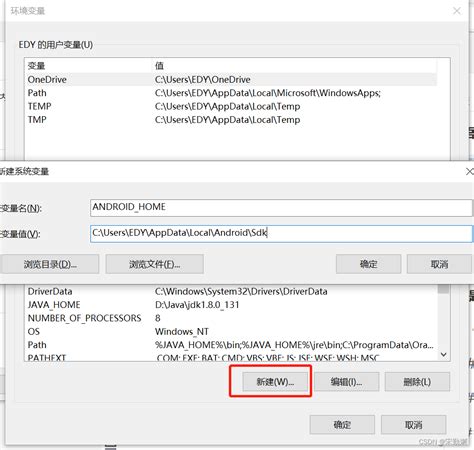Close the environment variables window
This screenshot has height=450, width=474.
[457, 11]
